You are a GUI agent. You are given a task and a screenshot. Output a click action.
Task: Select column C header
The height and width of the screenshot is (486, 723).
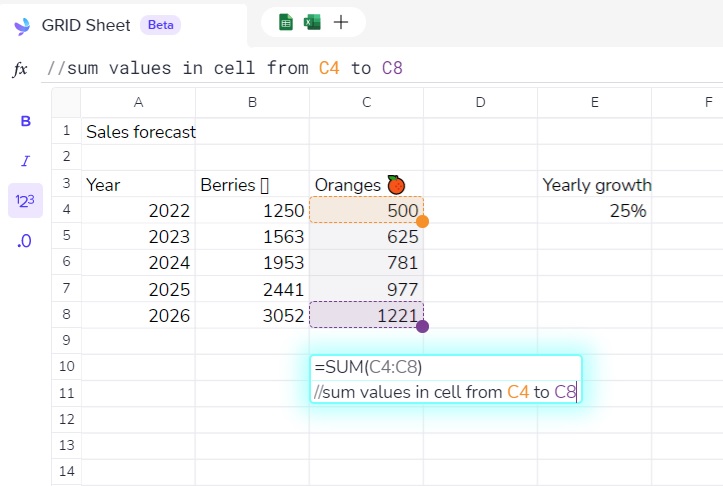(367, 102)
